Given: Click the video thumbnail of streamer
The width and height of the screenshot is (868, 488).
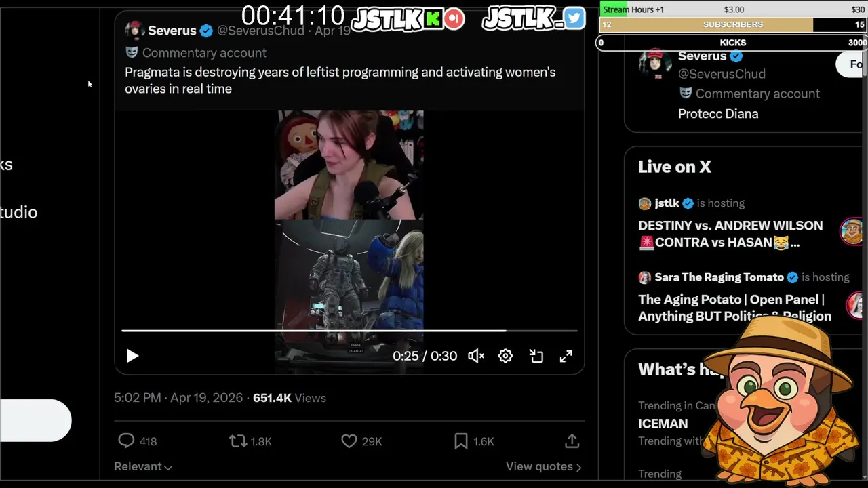Looking at the screenshot, I should click(349, 165).
